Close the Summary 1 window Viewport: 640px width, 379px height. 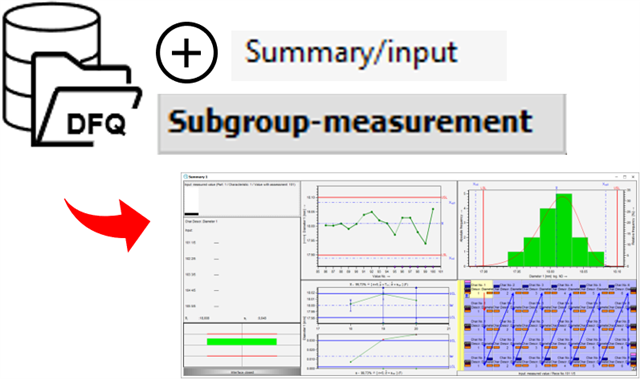click(x=633, y=177)
